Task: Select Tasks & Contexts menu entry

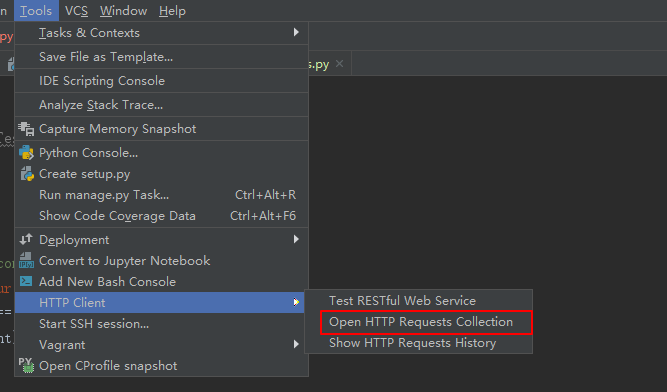Action: click(x=162, y=33)
